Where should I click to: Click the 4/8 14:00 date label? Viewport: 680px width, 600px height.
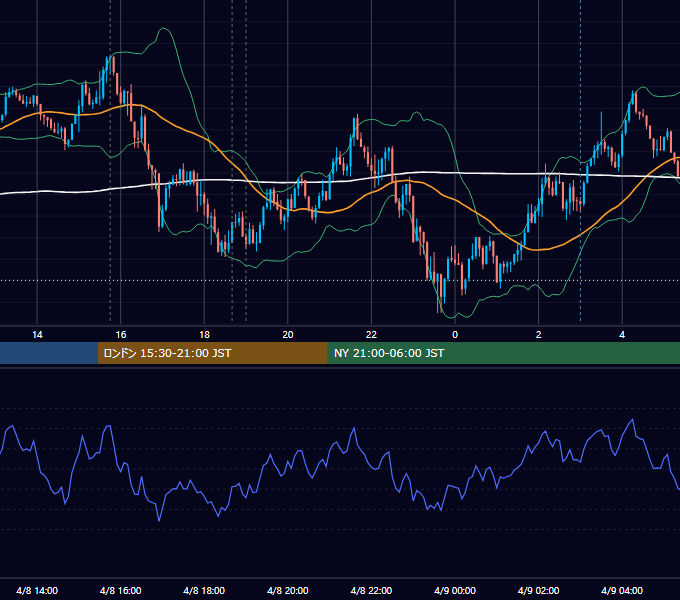click(x=37, y=590)
